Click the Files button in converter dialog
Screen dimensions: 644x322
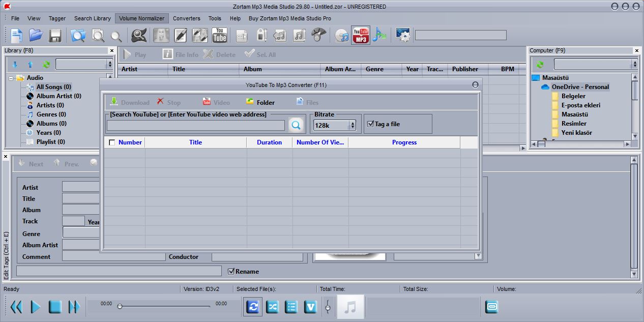(x=307, y=102)
